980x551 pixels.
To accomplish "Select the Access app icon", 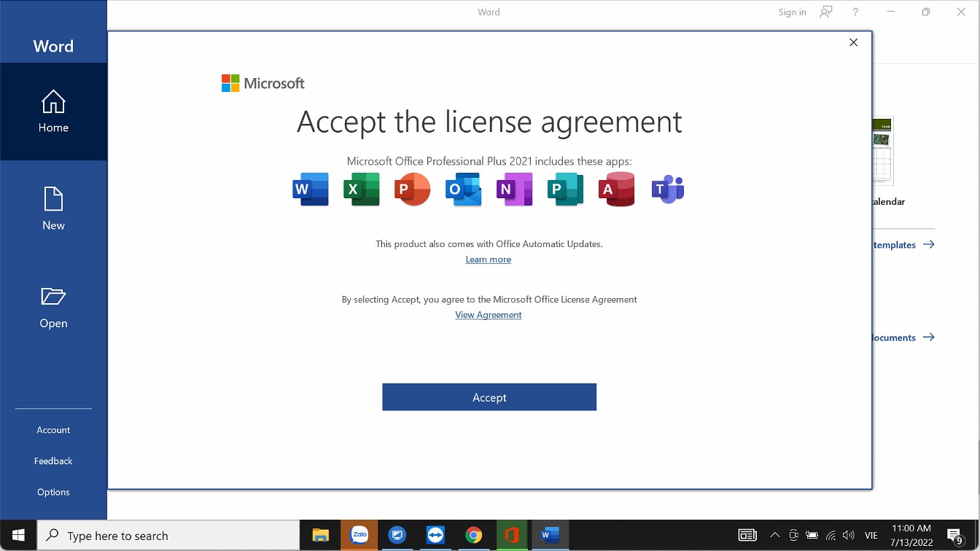I will [x=616, y=189].
